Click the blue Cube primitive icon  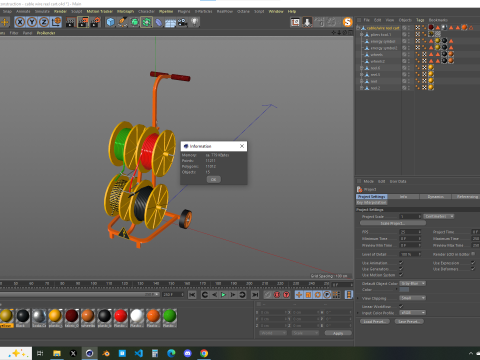[110, 22]
